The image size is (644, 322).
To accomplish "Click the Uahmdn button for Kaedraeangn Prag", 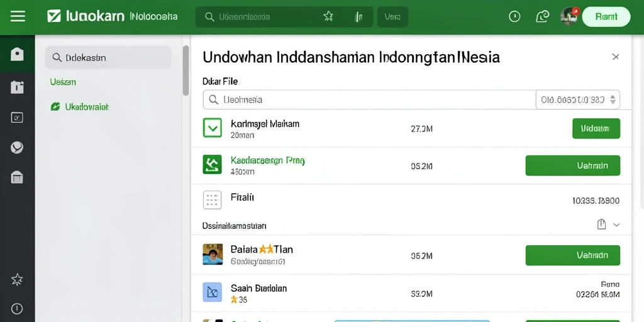I will 572,165.
